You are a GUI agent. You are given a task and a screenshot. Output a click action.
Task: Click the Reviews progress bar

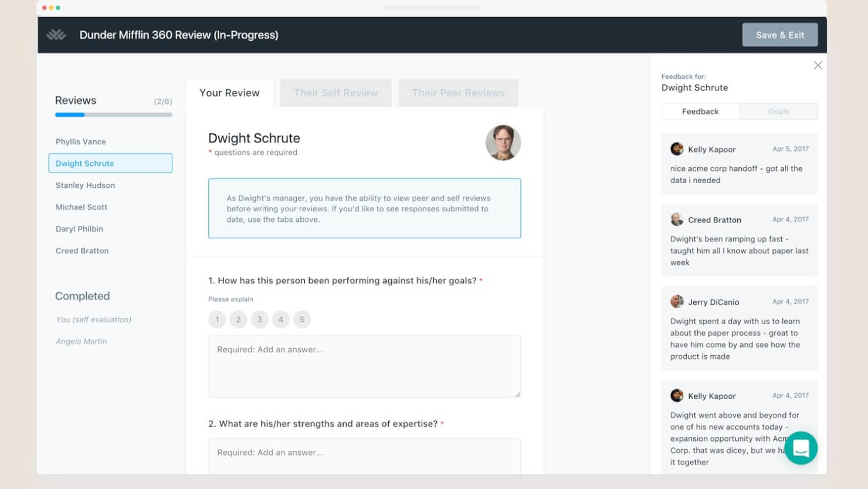tap(114, 114)
